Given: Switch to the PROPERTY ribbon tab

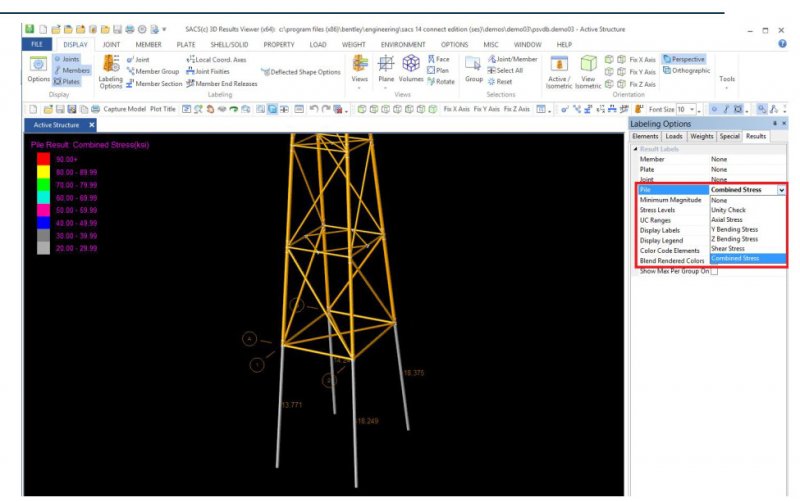Looking at the screenshot, I should 279,44.
